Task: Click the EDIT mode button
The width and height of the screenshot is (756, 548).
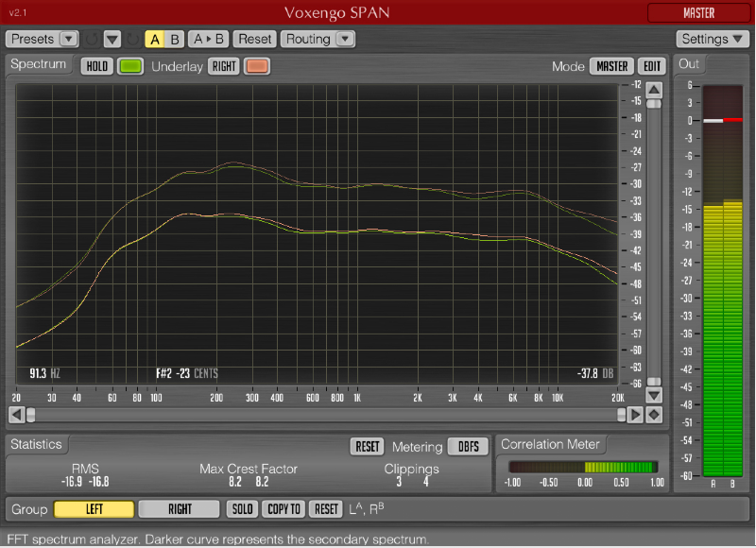Action: [x=652, y=66]
